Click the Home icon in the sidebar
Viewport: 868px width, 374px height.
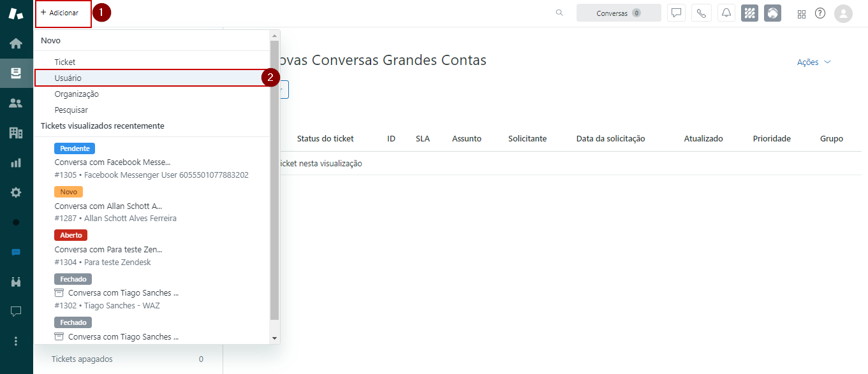click(x=16, y=43)
